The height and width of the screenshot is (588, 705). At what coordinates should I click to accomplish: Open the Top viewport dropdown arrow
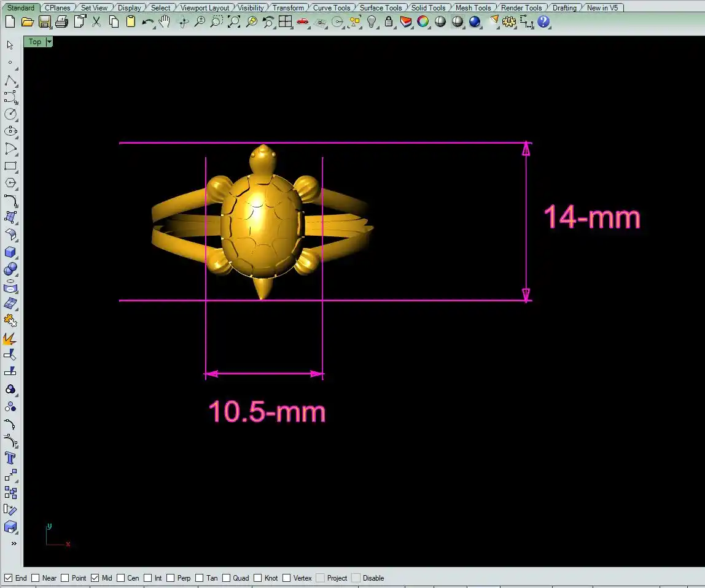coord(49,42)
